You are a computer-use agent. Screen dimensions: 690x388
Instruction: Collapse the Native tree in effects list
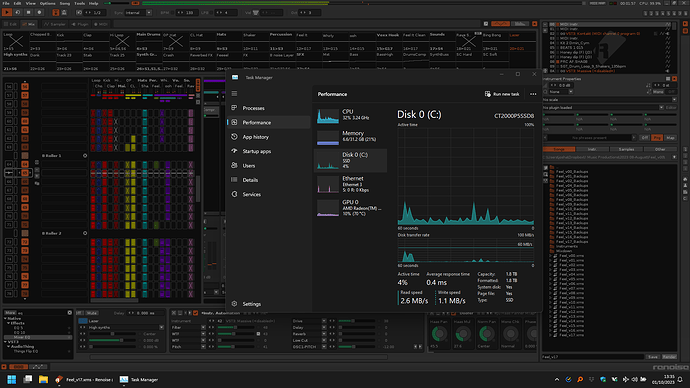6,318
